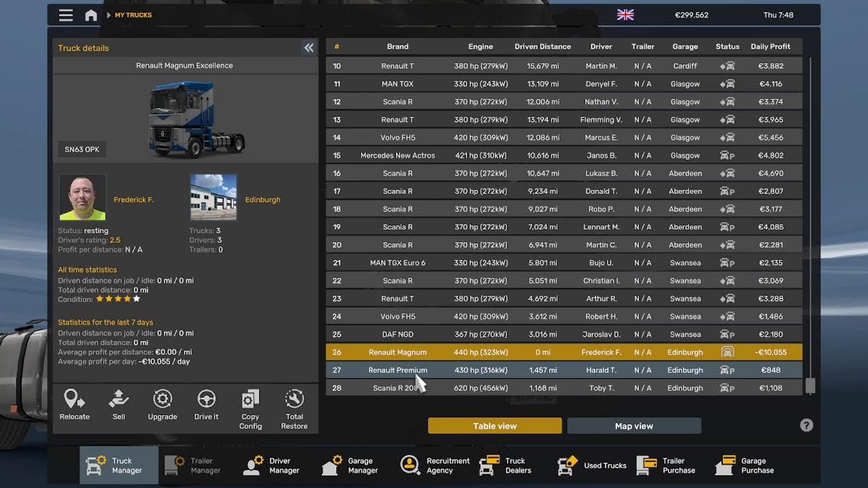Click parked status icon in Janos B. row
This screenshot has width=868, height=488.
(727, 156)
